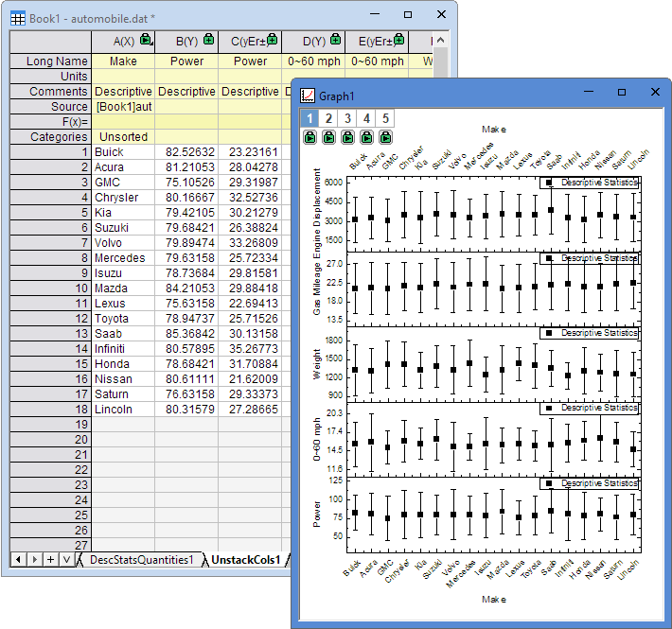This screenshot has width=672, height=629.
Task: Select cell with value 82.52632
Action: click(186, 152)
